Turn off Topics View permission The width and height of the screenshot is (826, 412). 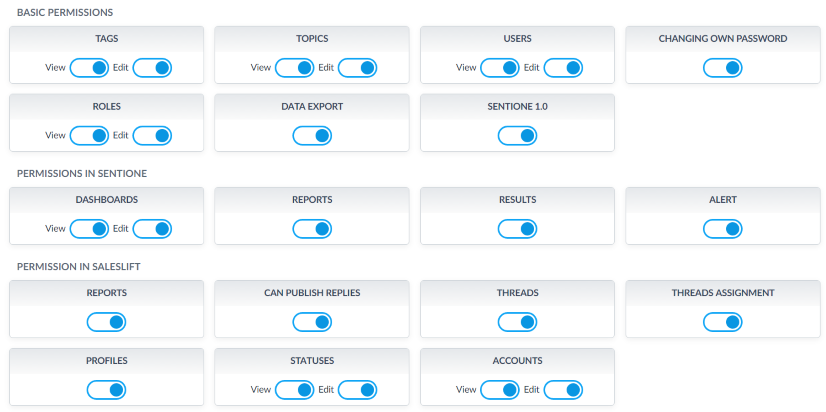[x=295, y=68]
